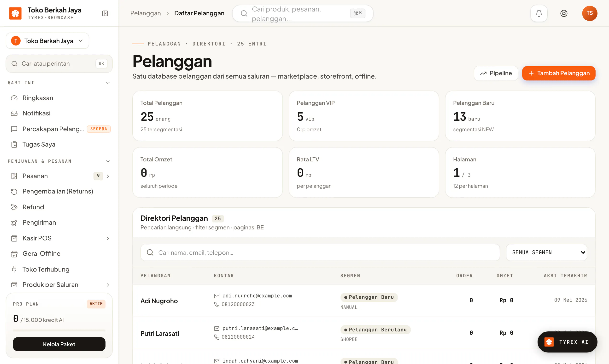The height and width of the screenshot is (364, 609).
Task: Click the AKTIF plan badge
Action: [x=96, y=304]
